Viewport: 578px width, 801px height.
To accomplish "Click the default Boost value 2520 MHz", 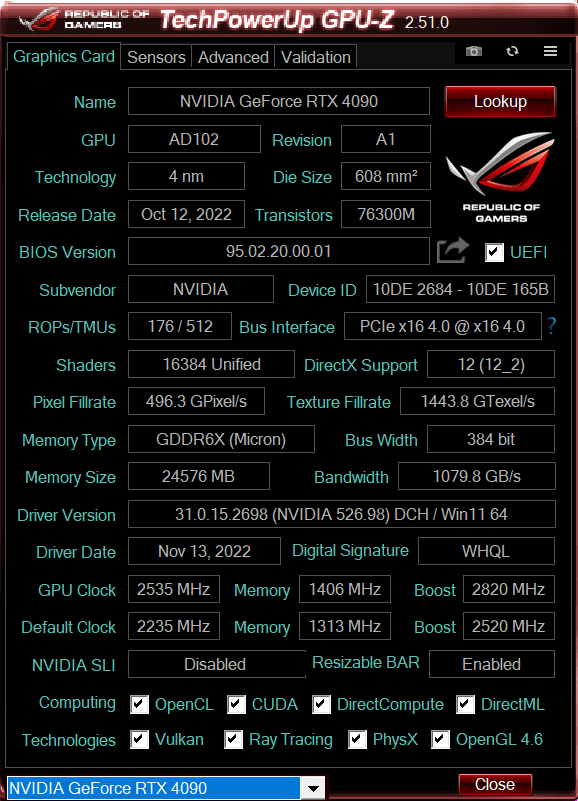I will pos(508,626).
